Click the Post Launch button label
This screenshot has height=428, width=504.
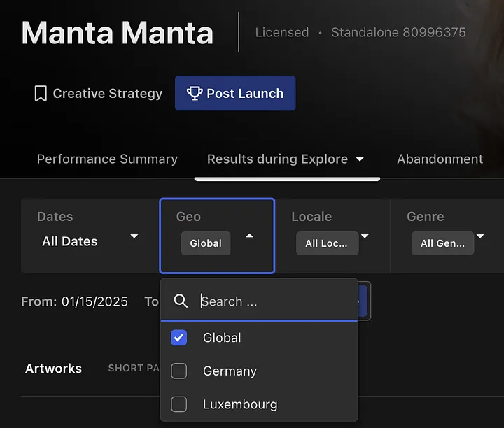(x=245, y=94)
